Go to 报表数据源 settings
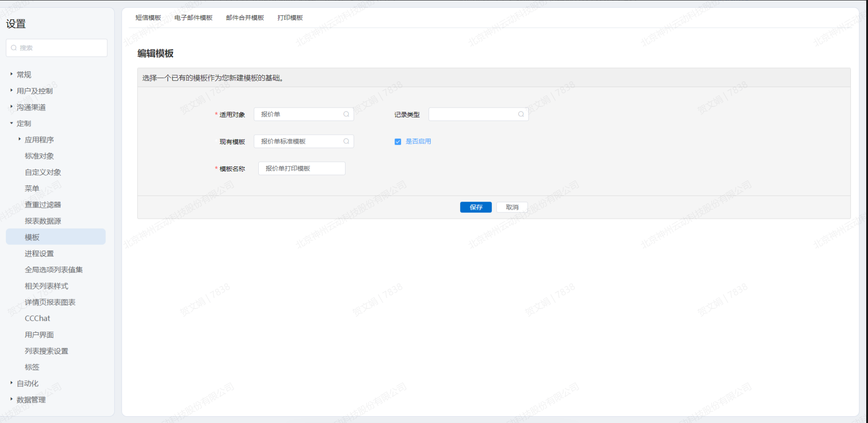Viewport: 868px width, 423px height. click(43, 221)
